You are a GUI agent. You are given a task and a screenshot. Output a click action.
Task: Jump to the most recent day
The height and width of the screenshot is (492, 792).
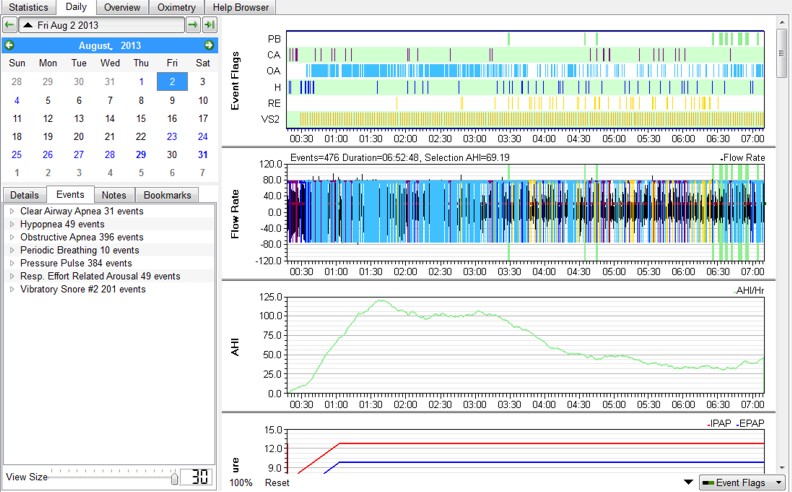209,24
